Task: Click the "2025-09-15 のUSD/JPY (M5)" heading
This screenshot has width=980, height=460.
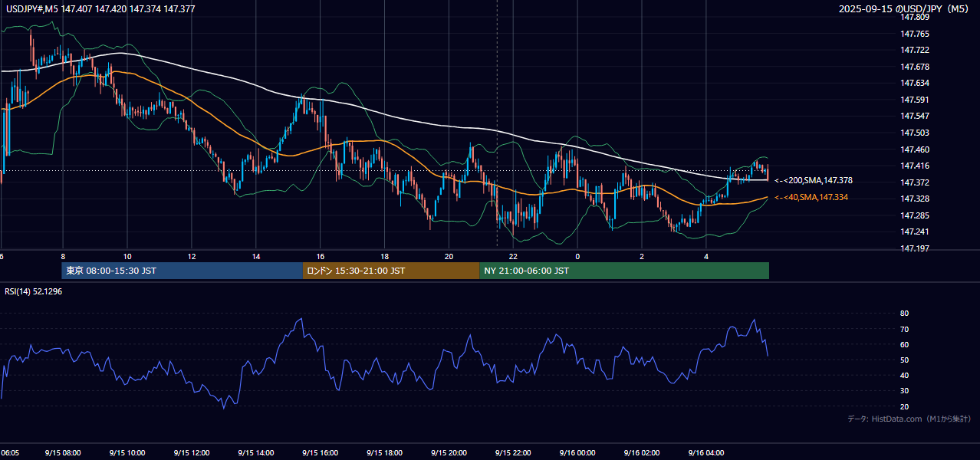Action: point(905,9)
